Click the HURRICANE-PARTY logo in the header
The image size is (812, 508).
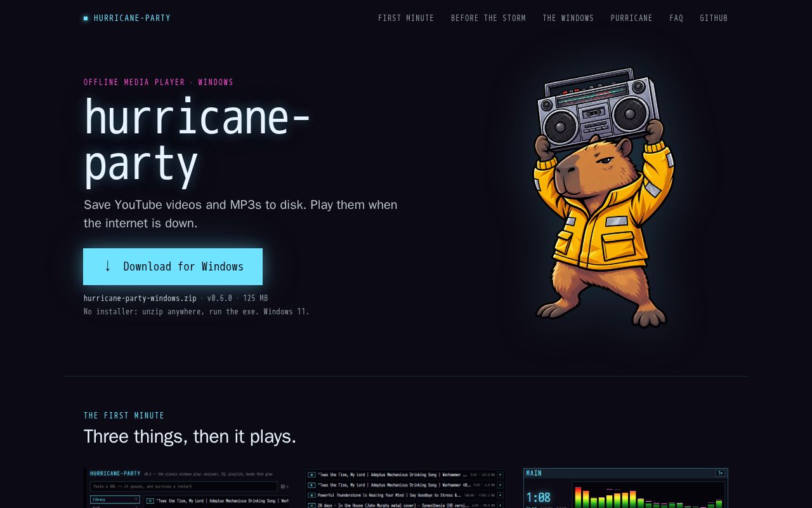127,18
